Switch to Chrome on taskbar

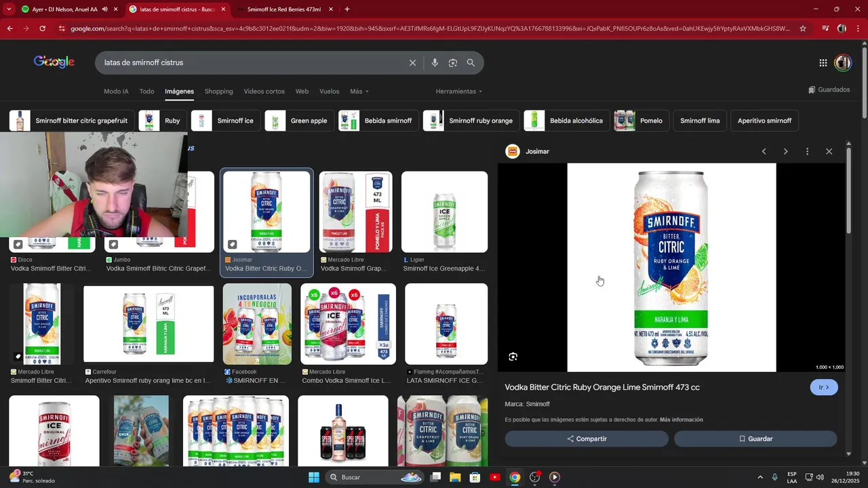(515, 477)
